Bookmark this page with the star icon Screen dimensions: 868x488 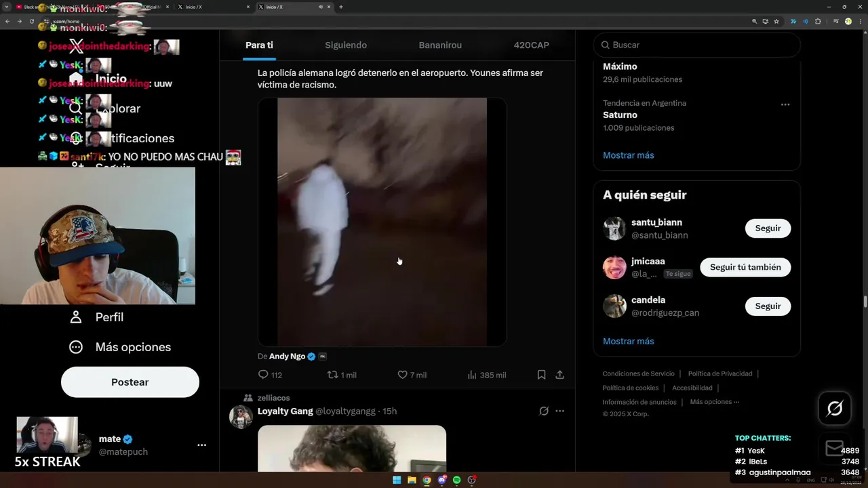[776, 21]
